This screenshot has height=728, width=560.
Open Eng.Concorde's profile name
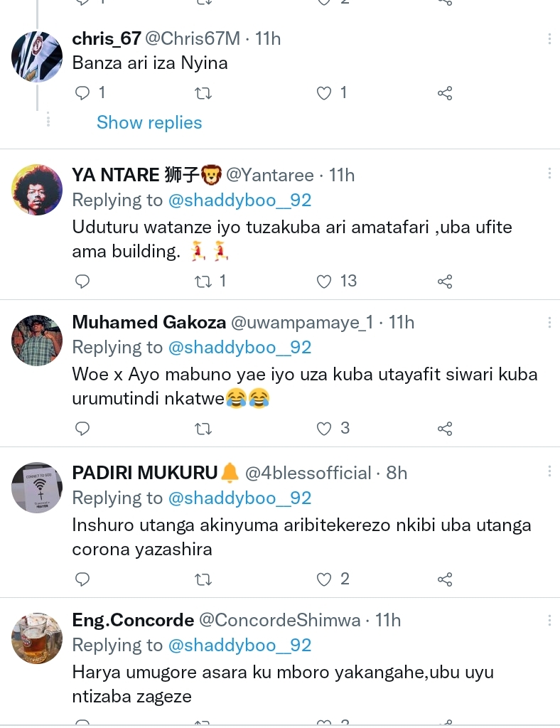[133, 620]
